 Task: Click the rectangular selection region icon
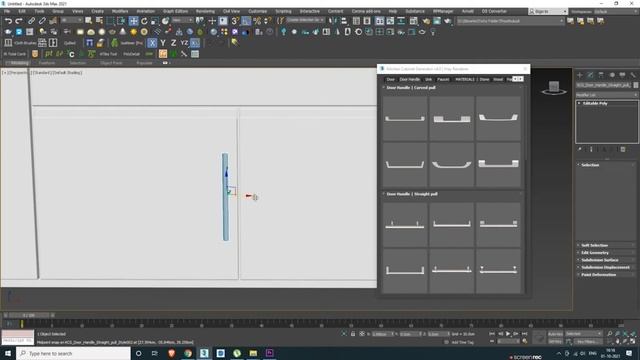(x=110, y=21)
